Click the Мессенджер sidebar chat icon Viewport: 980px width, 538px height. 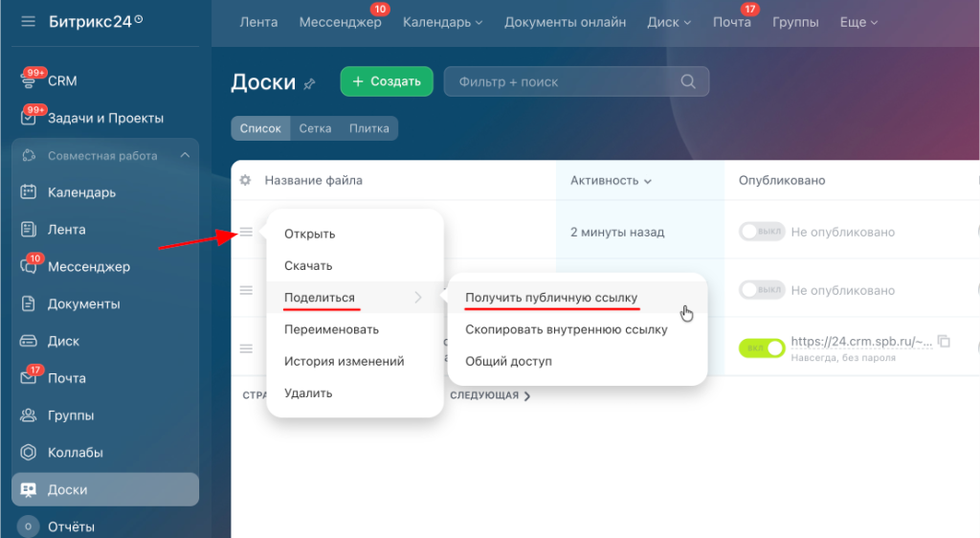(x=29, y=267)
